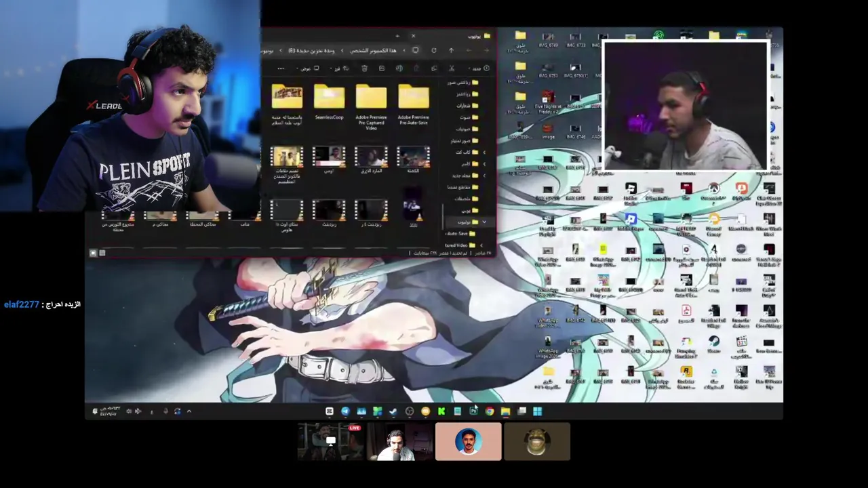Go up one folder level in Explorer
Screen dimensions: 868x488
tap(451, 50)
